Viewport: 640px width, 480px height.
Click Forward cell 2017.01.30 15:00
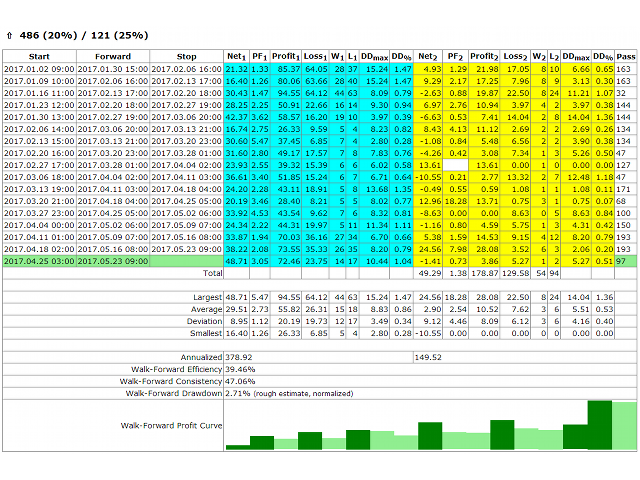click(x=113, y=69)
